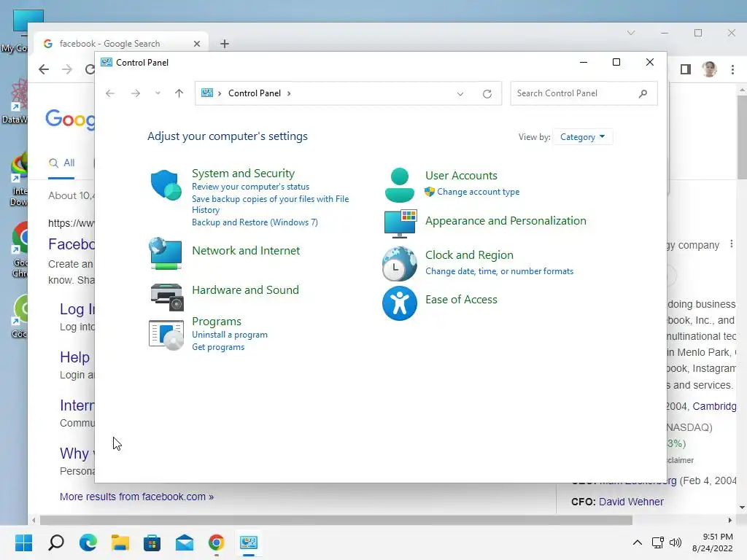Open the clock and date flyout
747x560 pixels.
712,542
